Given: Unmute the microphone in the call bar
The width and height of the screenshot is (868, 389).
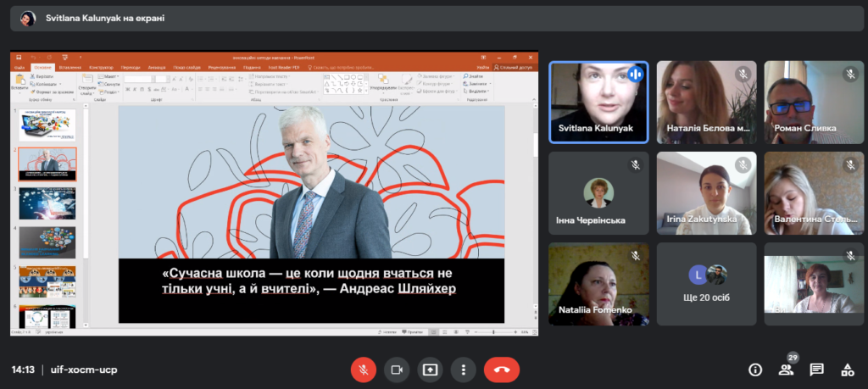Looking at the screenshot, I should [363, 370].
